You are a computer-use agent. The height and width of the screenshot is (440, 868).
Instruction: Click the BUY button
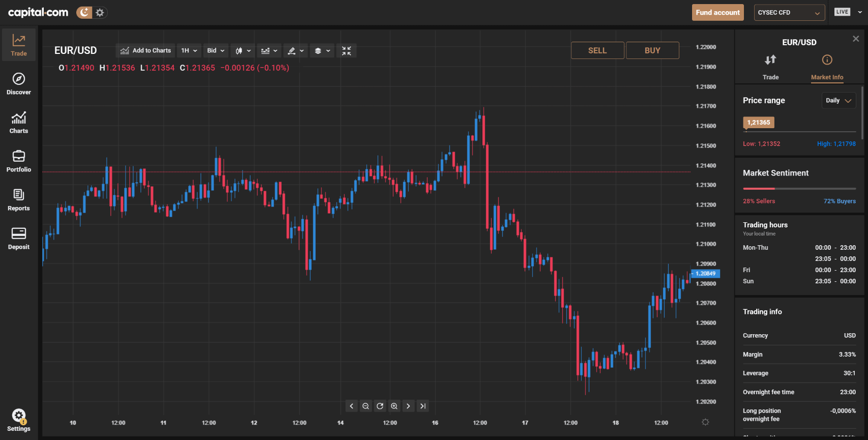(x=652, y=50)
